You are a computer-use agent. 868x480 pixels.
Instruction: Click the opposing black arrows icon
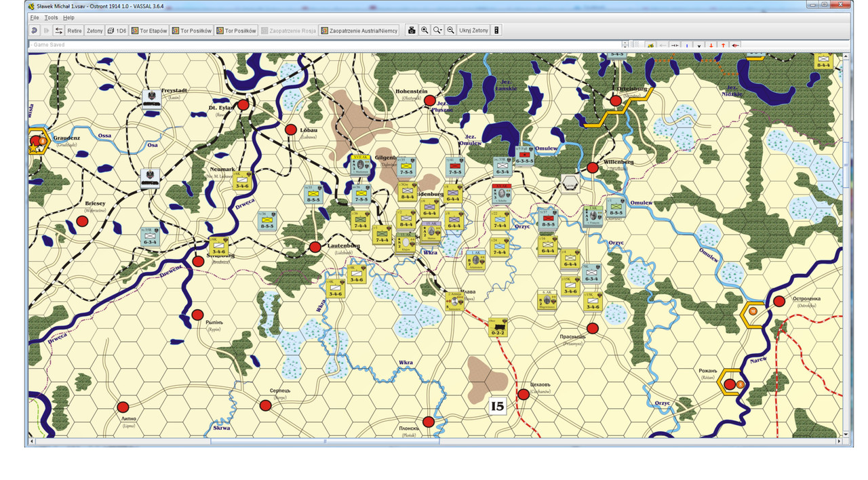[675, 45]
